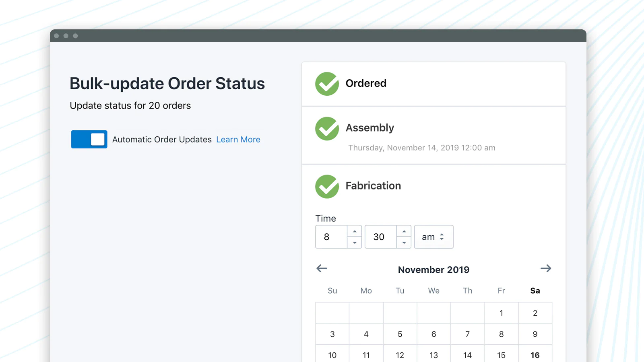Choose November 12 on the calendar
644x362 pixels.
[x=400, y=355]
